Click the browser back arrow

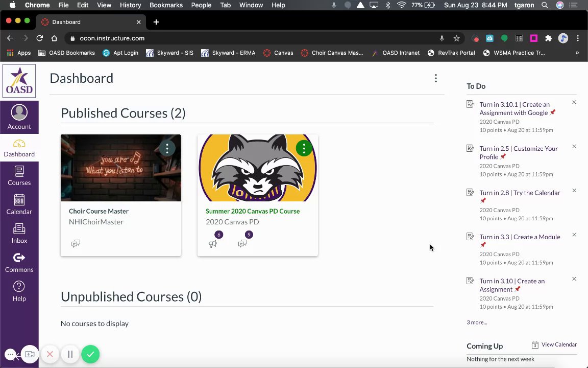(10, 38)
